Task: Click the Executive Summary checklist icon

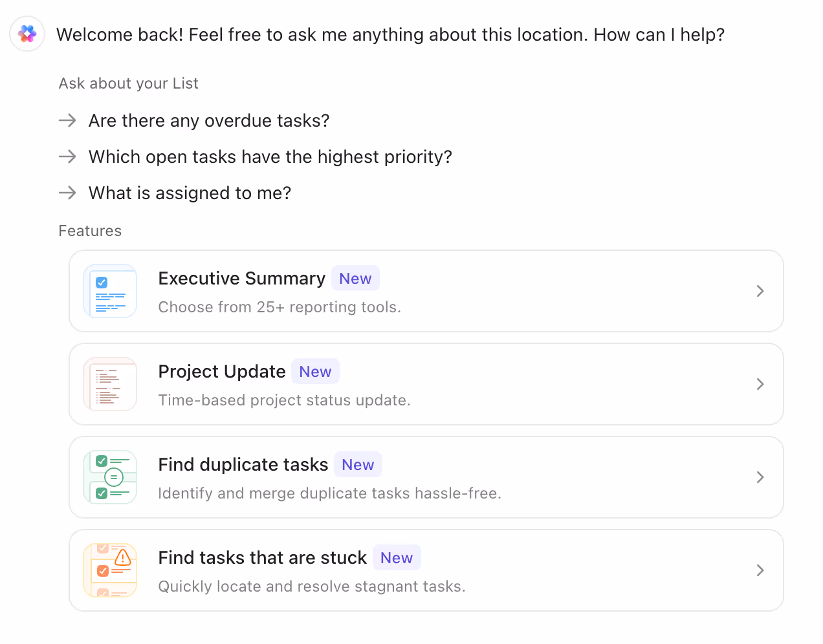Action: pyautogui.click(x=110, y=291)
